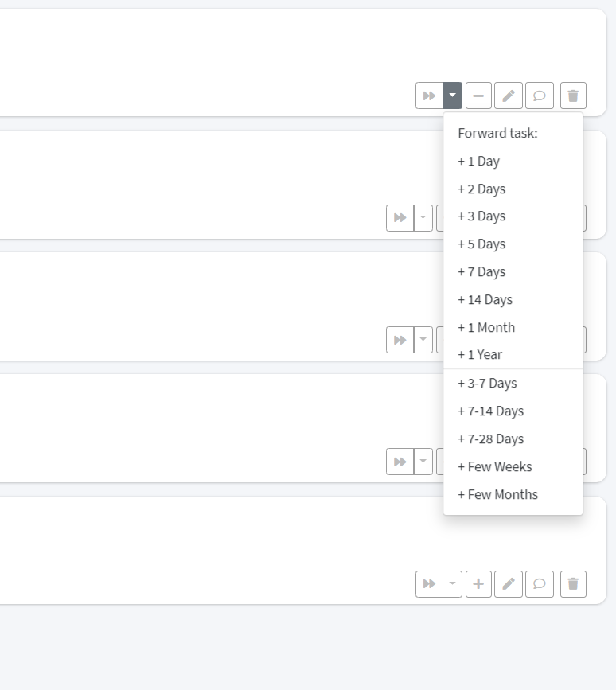The height and width of the screenshot is (690, 616).
Task: Select the + 1 Year forward option
Action: [478, 354]
